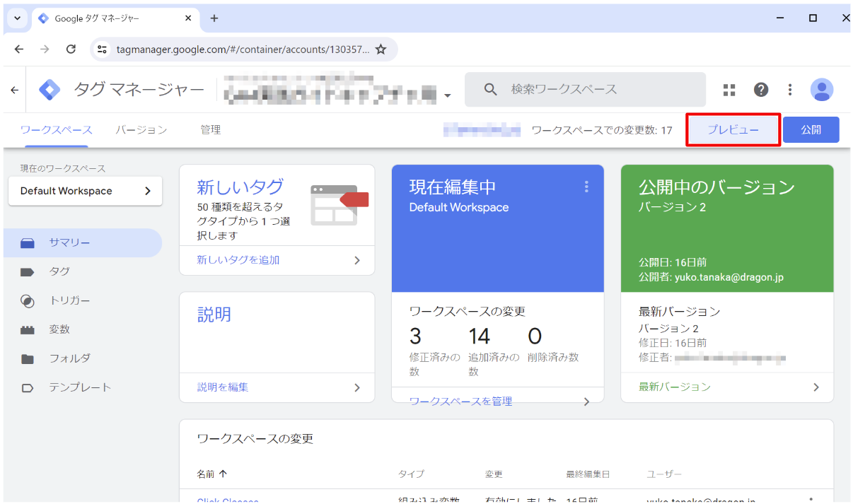853x504 pixels.
Task: Open the container selector dropdown arrow
Action: click(x=448, y=95)
